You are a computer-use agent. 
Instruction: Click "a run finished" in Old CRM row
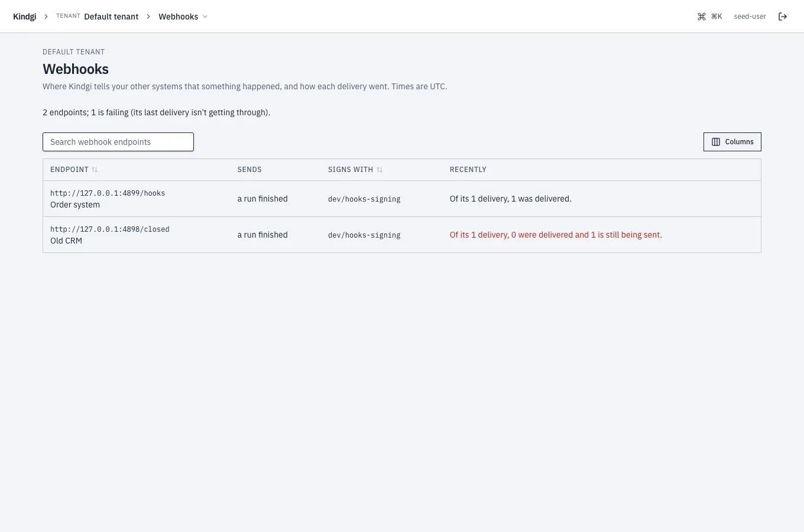pyautogui.click(x=262, y=235)
